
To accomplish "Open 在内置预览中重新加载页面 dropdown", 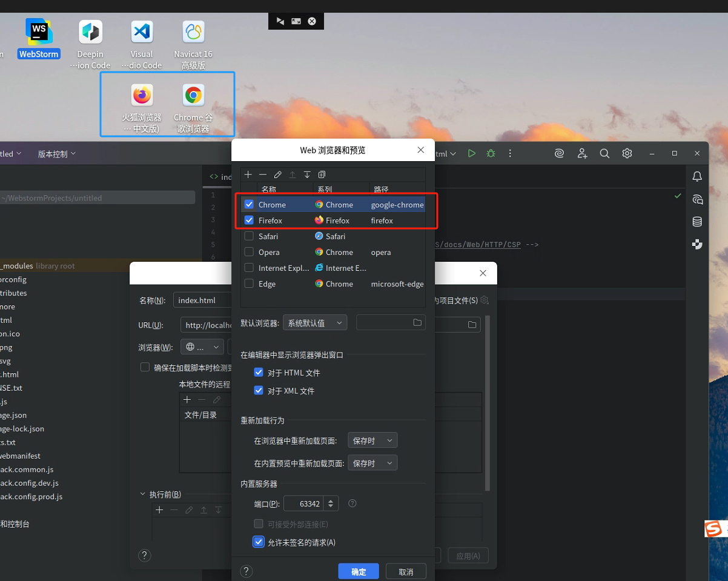I will pyautogui.click(x=372, y=463).
